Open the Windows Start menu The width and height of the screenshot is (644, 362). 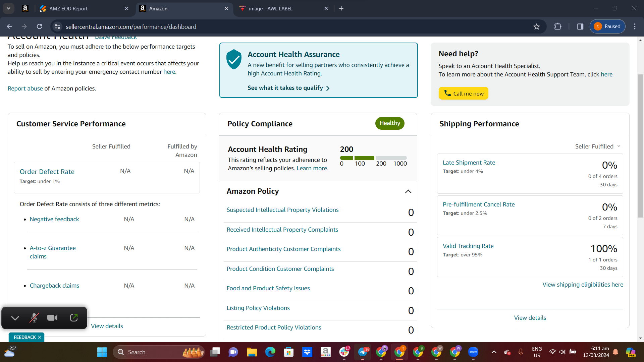tap(102, 352)
